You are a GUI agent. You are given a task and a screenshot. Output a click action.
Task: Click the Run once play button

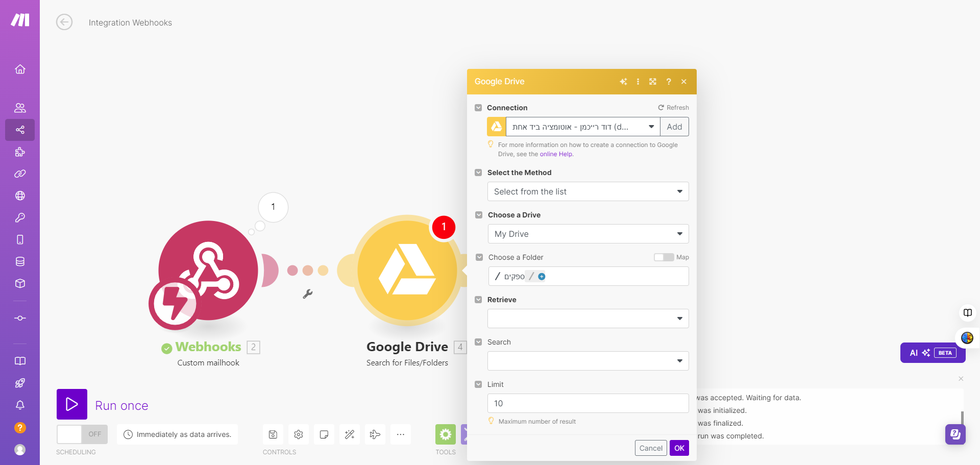(72, 404)
